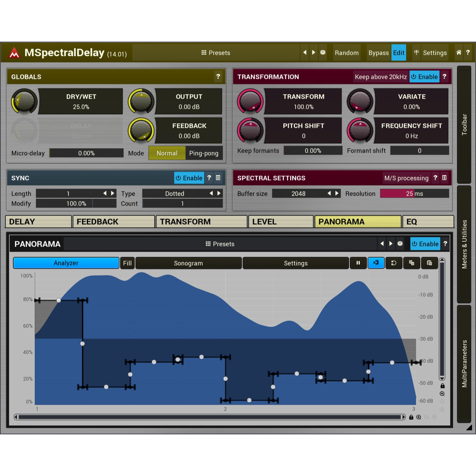Click the Settings sliders icon in title bar
The image size is (476, 476).
tap(416, 52)
